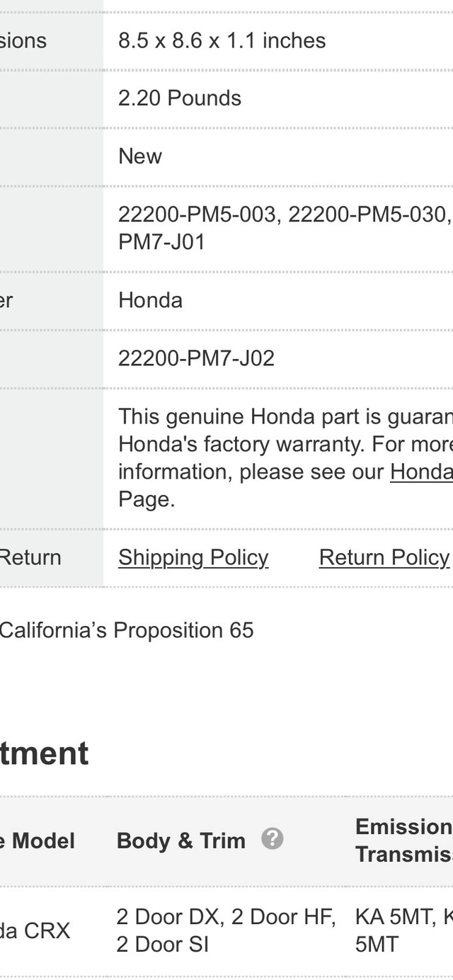The height and width of the screenshot is (980, 453).
Task: Click the Honda manufacturer value
Action: [x=150, y=300]
